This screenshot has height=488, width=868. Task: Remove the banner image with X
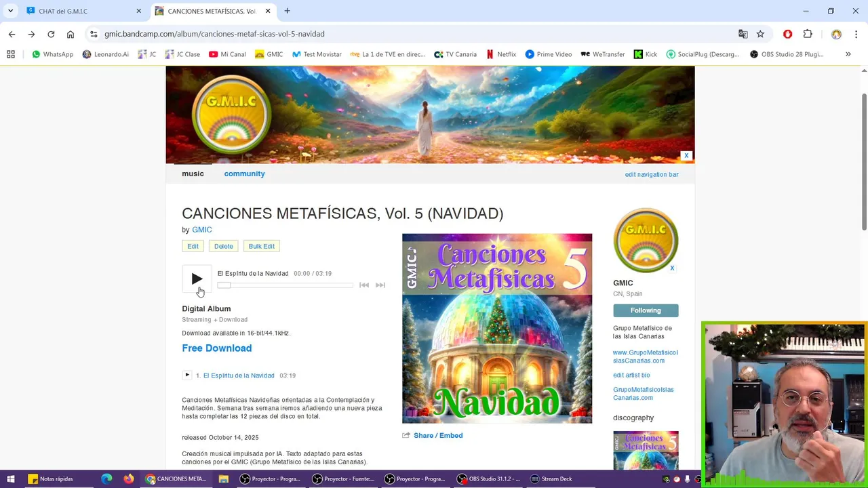(x=686, y=156)
